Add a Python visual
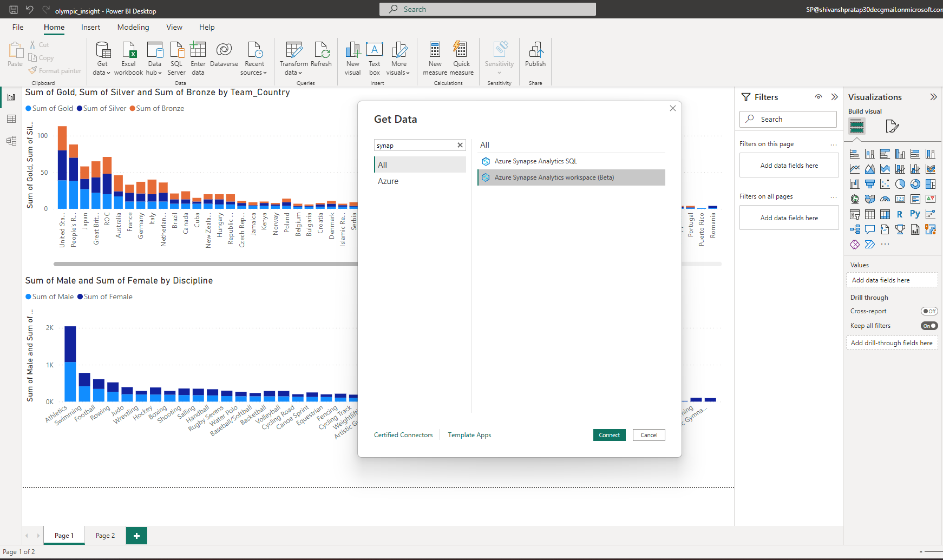The image size is (943, 560). tap(915, 214)
